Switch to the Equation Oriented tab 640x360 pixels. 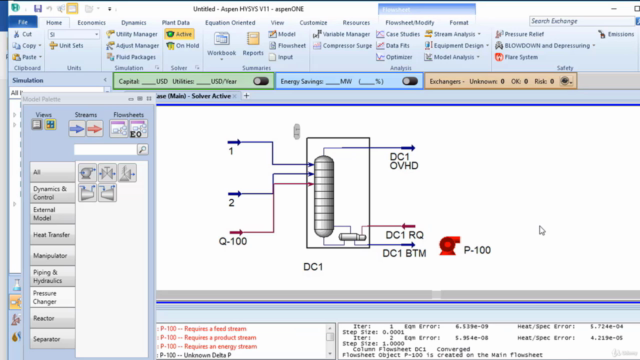pos(230,23)
